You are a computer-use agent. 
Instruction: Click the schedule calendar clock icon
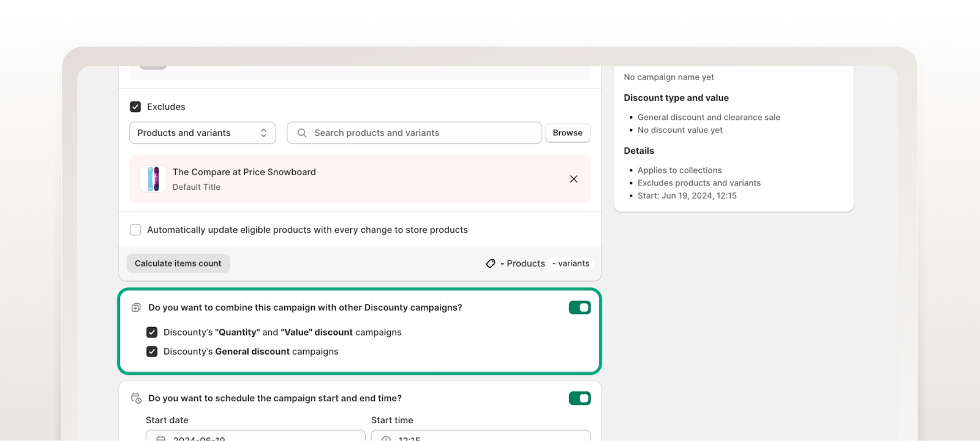[136, 398]
